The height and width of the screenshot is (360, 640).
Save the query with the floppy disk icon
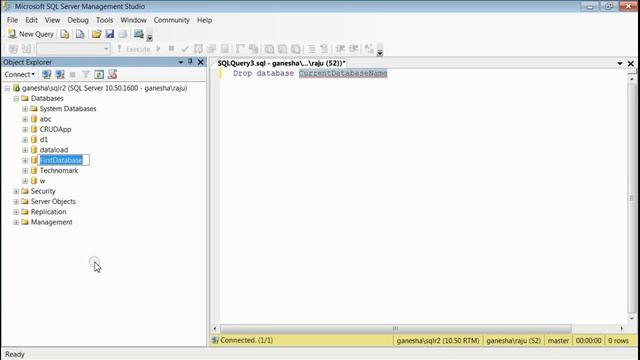(x=109, y=34)
